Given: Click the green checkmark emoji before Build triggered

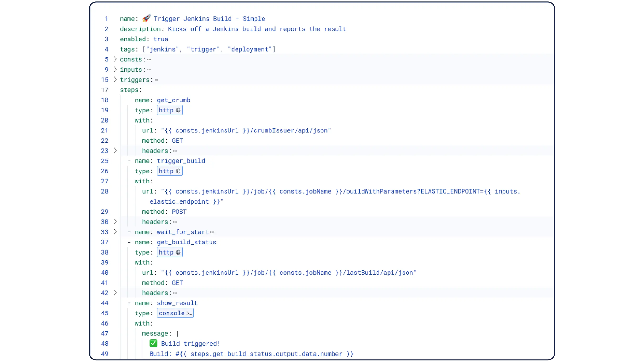Looking at the screenshot, I should coord(153,343).
